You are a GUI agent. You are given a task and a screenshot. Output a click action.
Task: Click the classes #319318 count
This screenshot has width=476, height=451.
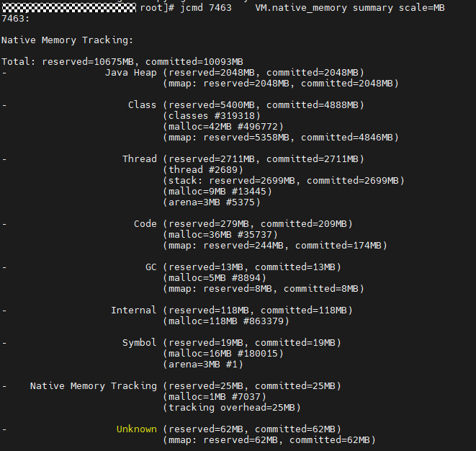click(x=212, y=115)
